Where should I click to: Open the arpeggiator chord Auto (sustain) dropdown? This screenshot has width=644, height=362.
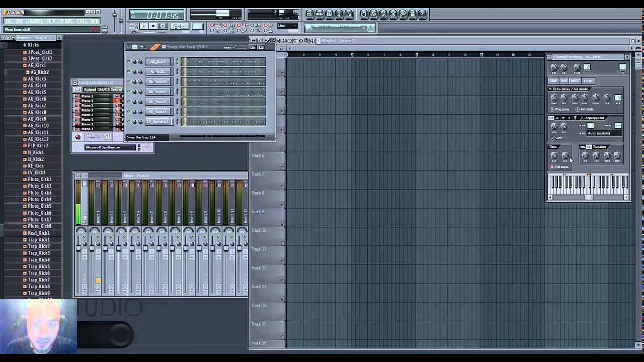tap(604, 133)
